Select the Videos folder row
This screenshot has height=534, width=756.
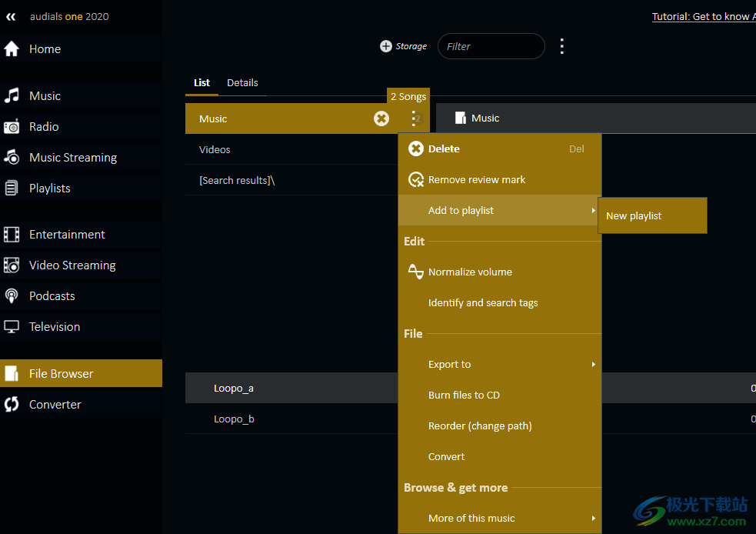coord(291,149)
